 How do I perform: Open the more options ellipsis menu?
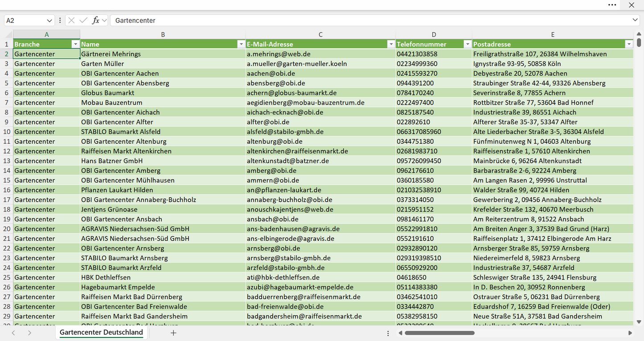coord(612,5)
